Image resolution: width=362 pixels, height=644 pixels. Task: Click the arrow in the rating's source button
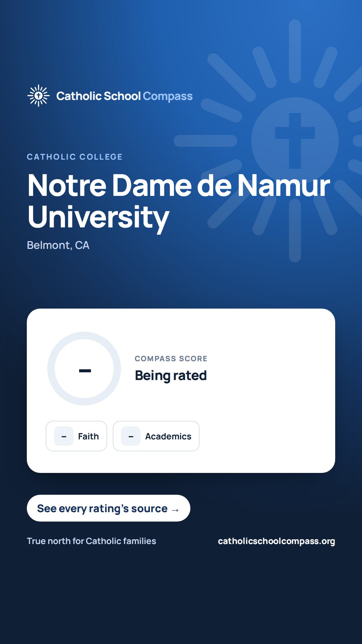(x=175, y=510)
